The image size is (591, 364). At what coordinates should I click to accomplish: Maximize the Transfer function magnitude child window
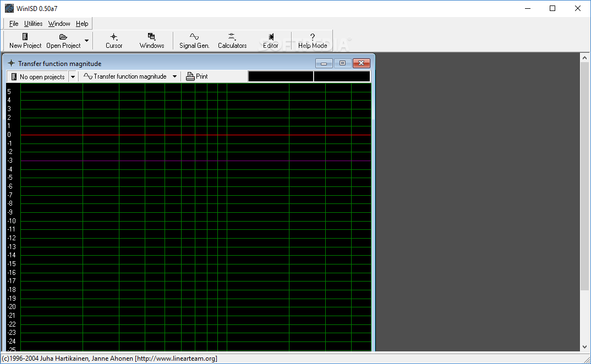coord(342,63)
